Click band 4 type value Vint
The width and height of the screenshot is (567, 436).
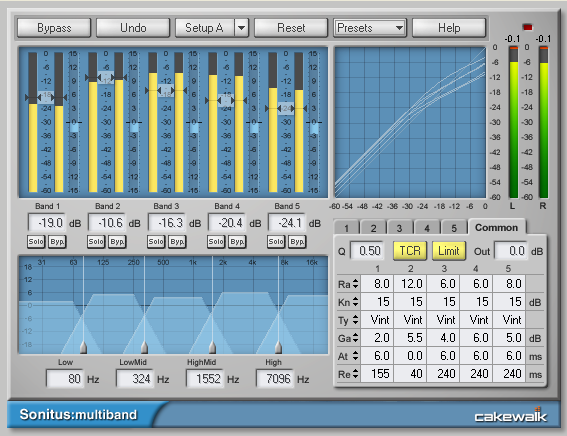477,320
